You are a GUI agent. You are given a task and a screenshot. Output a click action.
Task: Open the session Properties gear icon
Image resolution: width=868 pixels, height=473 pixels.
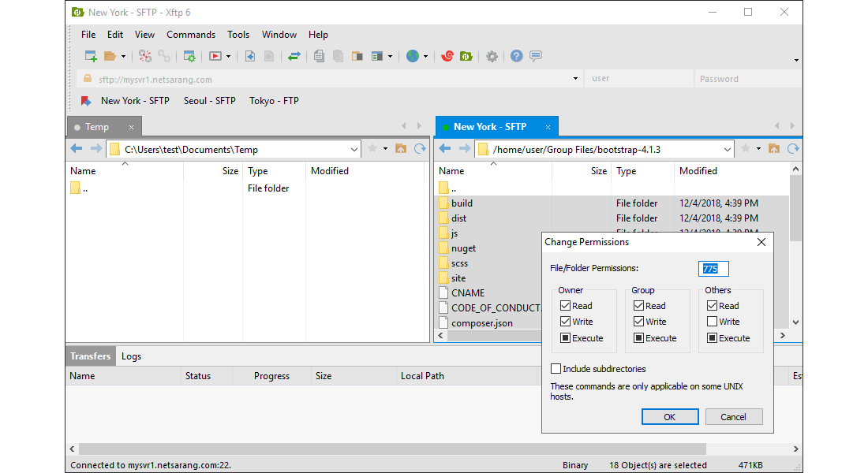[x=492, y=57]
